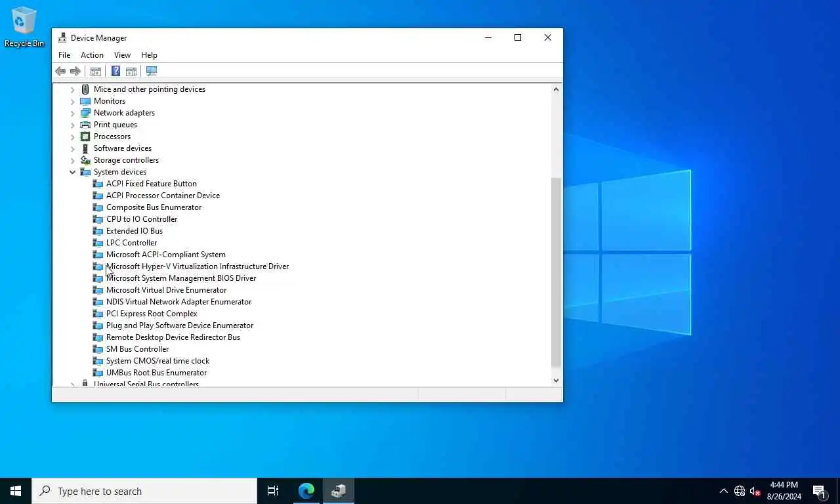Screen dimensions: 840x504
Task: Expand the Network adapters category
Action: tap(72, 113)
